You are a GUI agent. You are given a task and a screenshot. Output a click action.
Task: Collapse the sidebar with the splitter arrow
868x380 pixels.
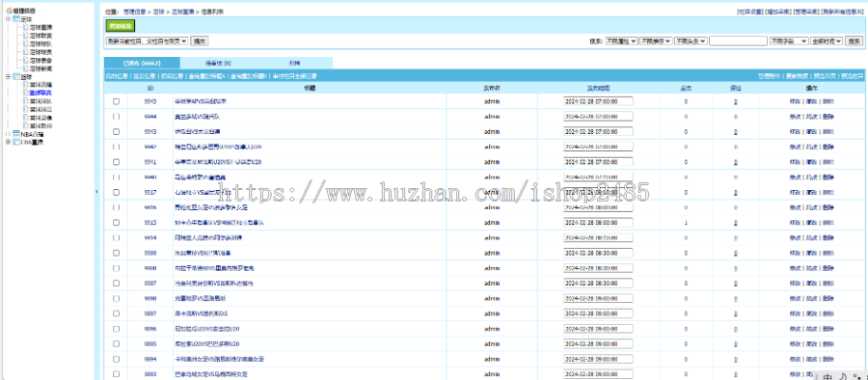pos(96,191)
